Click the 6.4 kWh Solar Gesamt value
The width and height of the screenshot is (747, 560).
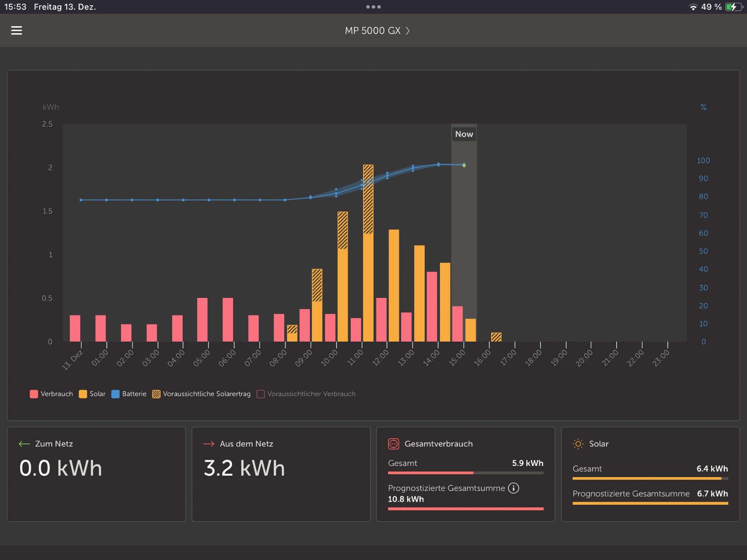[712, 469]
